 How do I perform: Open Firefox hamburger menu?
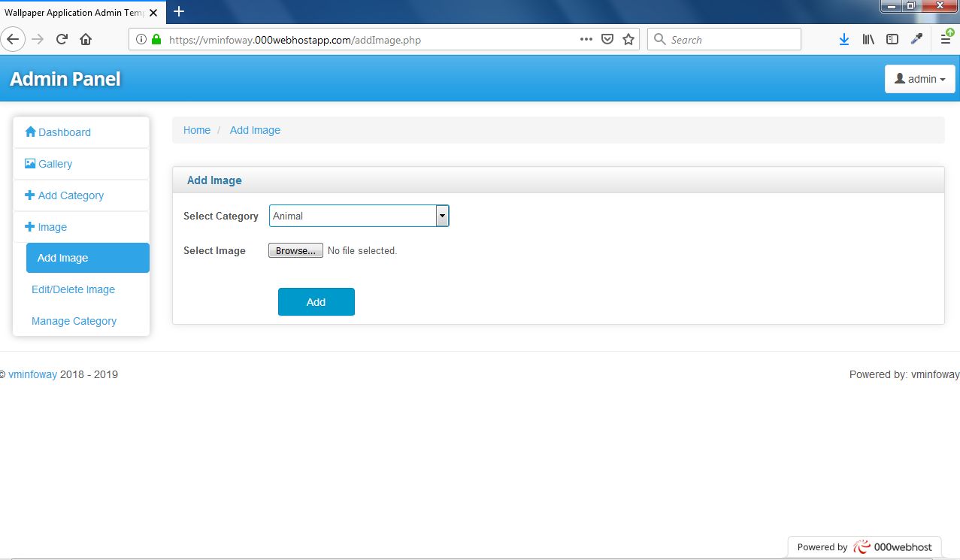coord(946,40)
